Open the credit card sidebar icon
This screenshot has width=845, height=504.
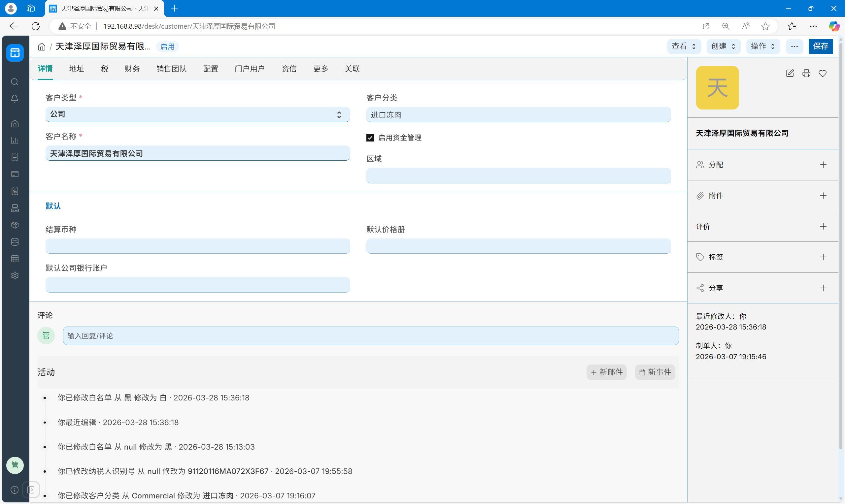coord(15,174)
